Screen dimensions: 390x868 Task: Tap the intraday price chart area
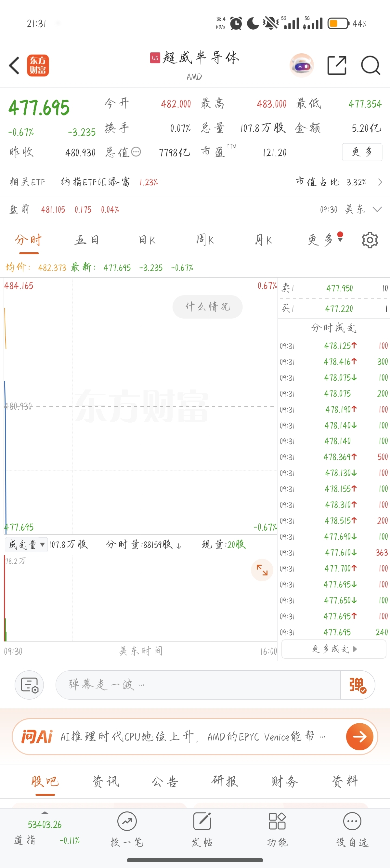click(x=140, y=406)
